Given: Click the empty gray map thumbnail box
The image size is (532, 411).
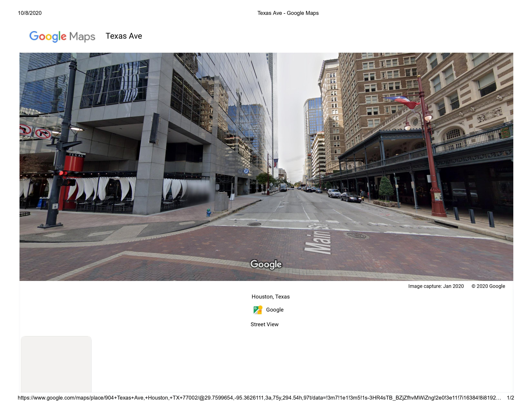Looking at the screenshot, I should 56,364.
